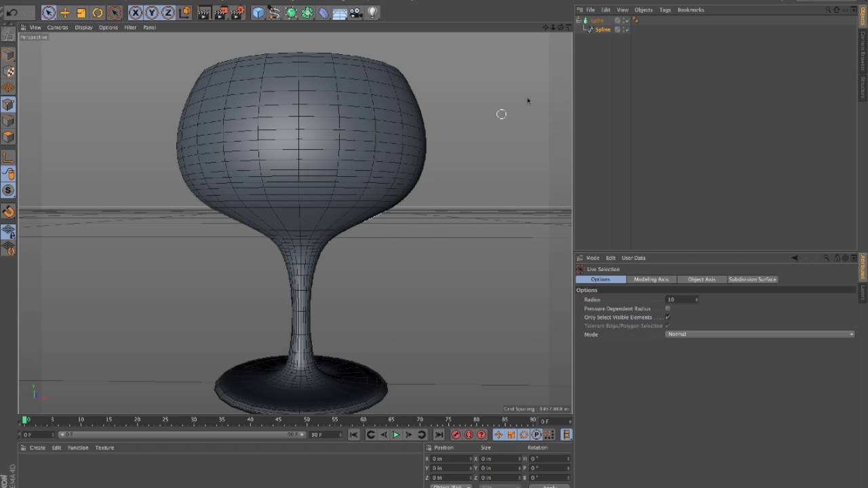The height and width of the screenshot is (488, 868).
Task: Click the Object Manager search magnifier icon
Action: coord(828,10)
